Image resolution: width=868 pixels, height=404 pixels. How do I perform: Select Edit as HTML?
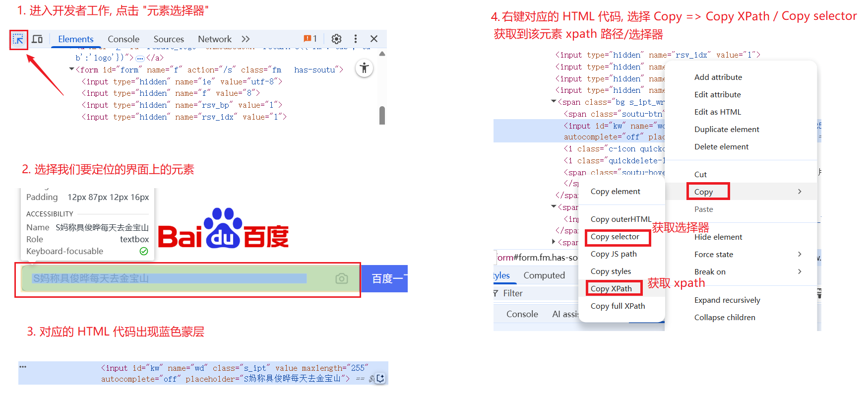(x=717, y=112)
